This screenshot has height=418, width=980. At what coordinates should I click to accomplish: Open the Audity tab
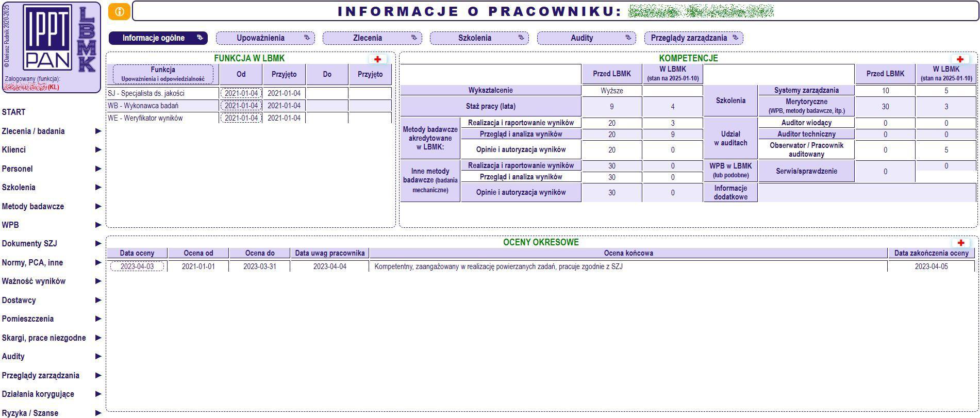(x=587, y=38)
